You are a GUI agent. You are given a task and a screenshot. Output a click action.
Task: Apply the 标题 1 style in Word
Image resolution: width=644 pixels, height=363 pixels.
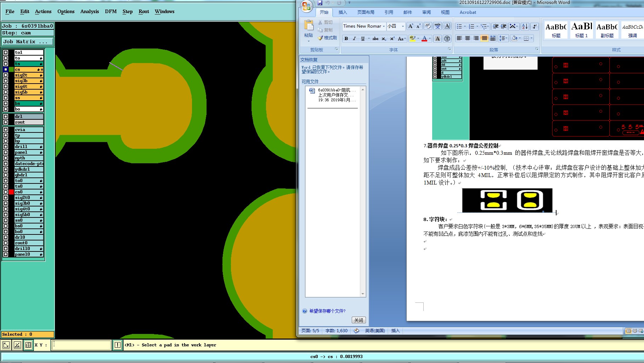pos(582,30)
